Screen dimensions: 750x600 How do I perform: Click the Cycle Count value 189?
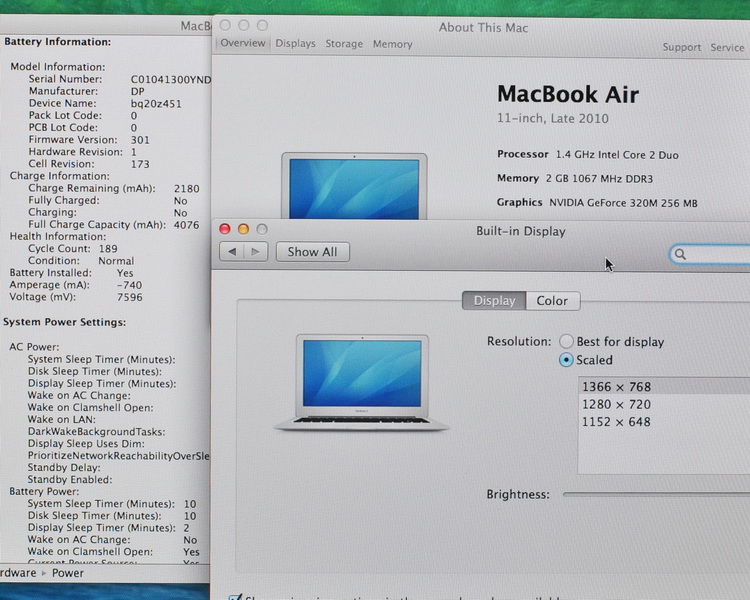point(108,248)
